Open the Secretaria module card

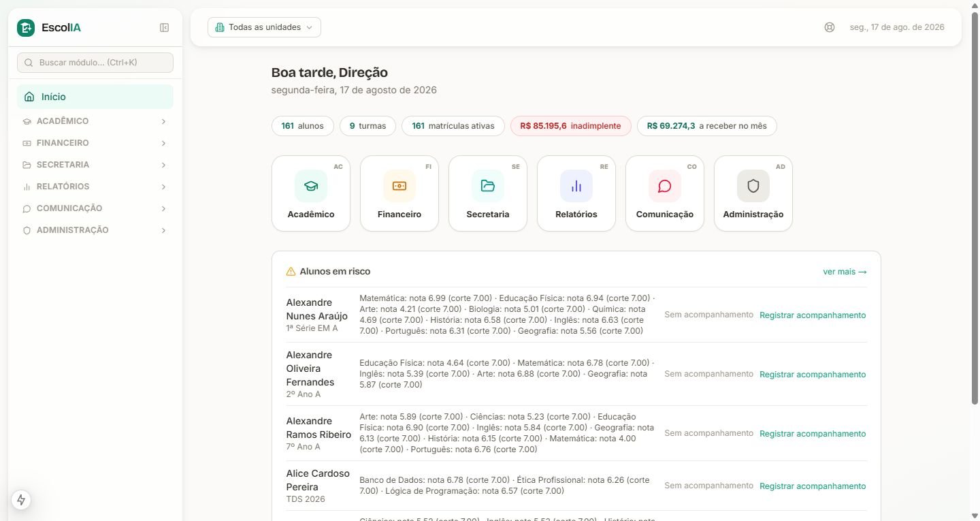[488, 193]
